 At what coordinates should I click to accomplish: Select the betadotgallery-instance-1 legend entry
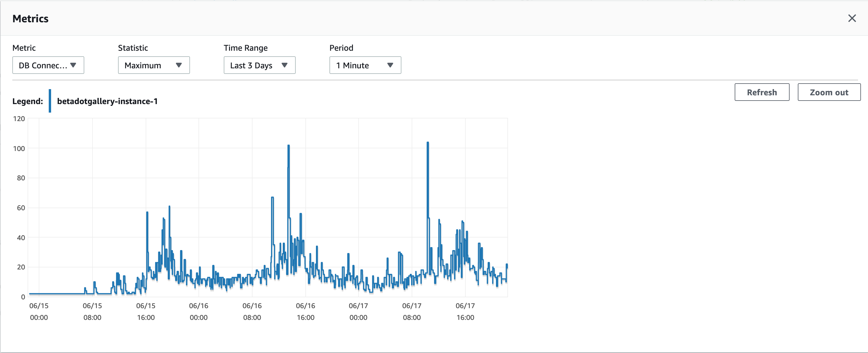tap(107, 101)
